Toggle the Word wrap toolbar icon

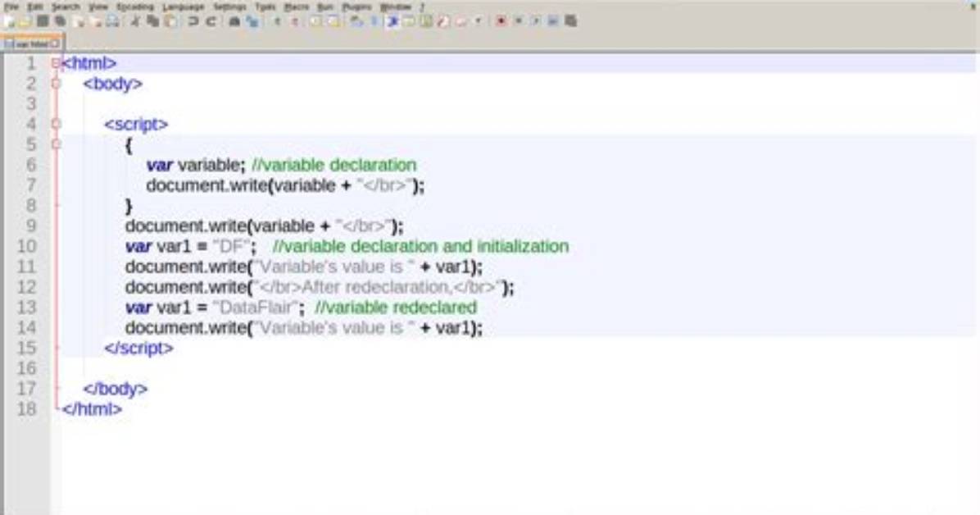point(356,21)
